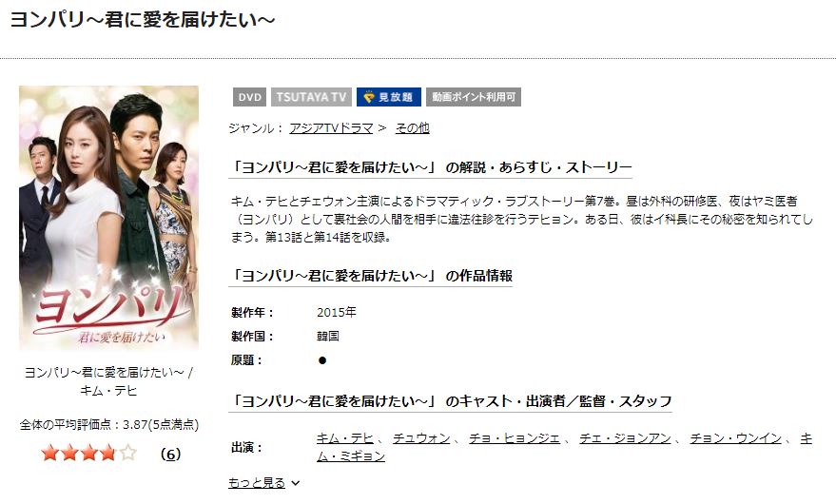
Task: Open the アジアTVドラマ genre link
Action: 331,128
